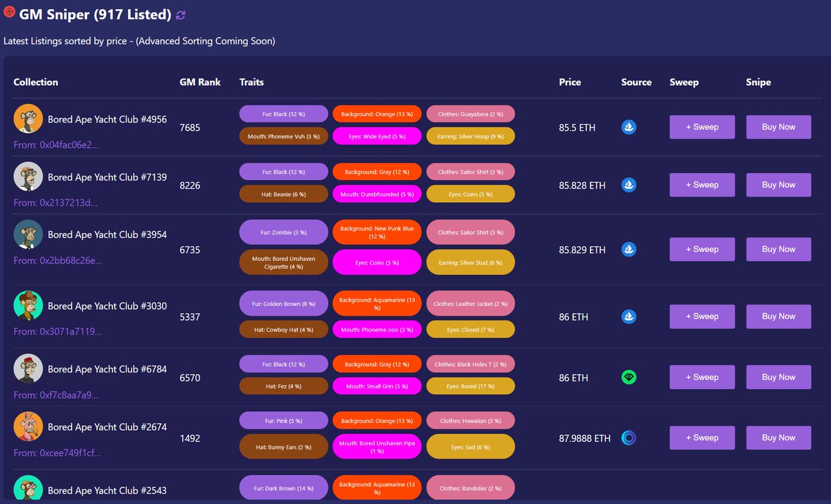Select trait pill Fur: Pink (5 %)
The image size is (831, 504).
(x=283, y=421)
